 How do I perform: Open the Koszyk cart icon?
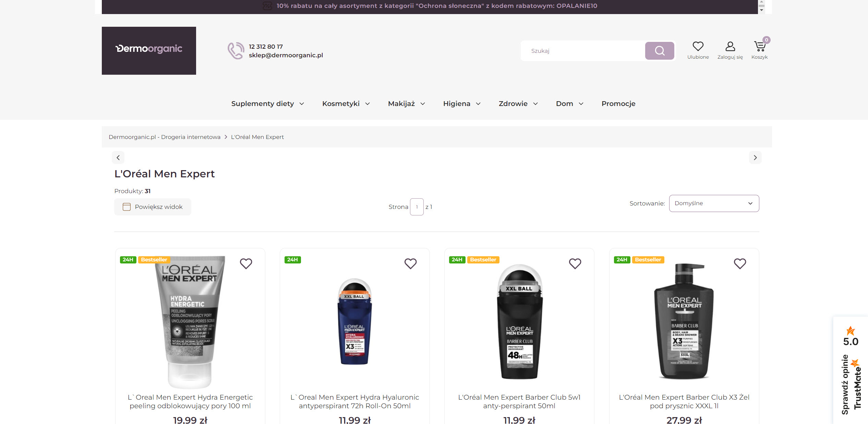(759, 46)
